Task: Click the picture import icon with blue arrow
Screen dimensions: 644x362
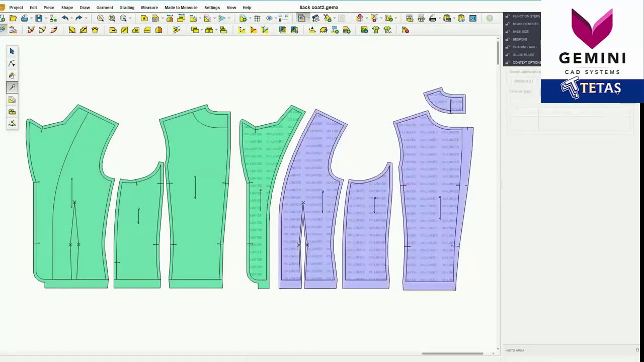Action: click(364, 30)
